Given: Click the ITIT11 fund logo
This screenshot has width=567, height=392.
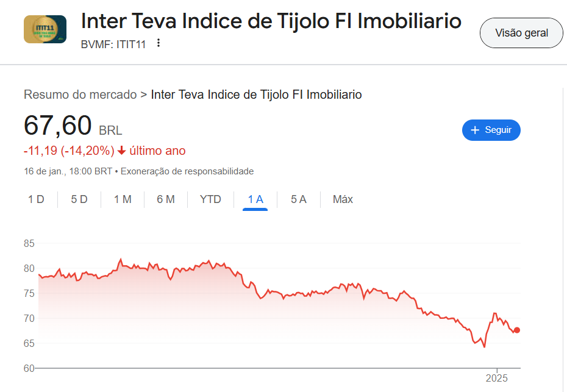Looking at the screenshot, I should (x=45, y=29).
